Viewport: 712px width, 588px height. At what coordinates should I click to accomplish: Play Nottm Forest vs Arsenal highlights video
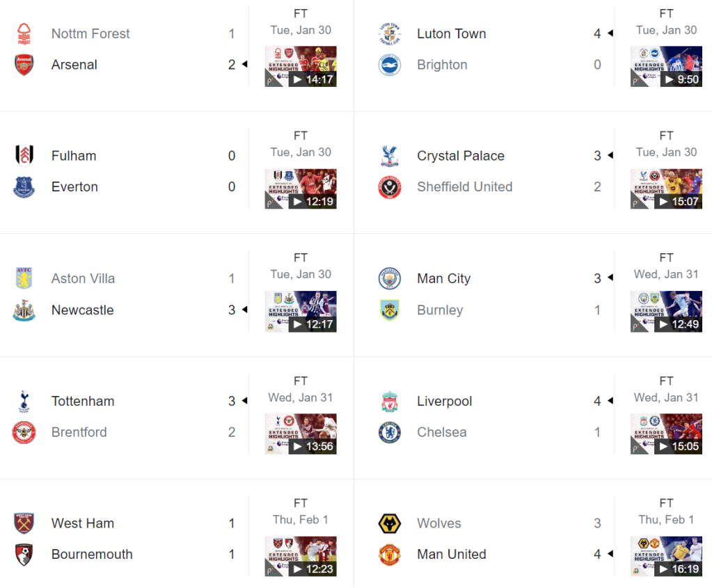click(x=301, y=67)
